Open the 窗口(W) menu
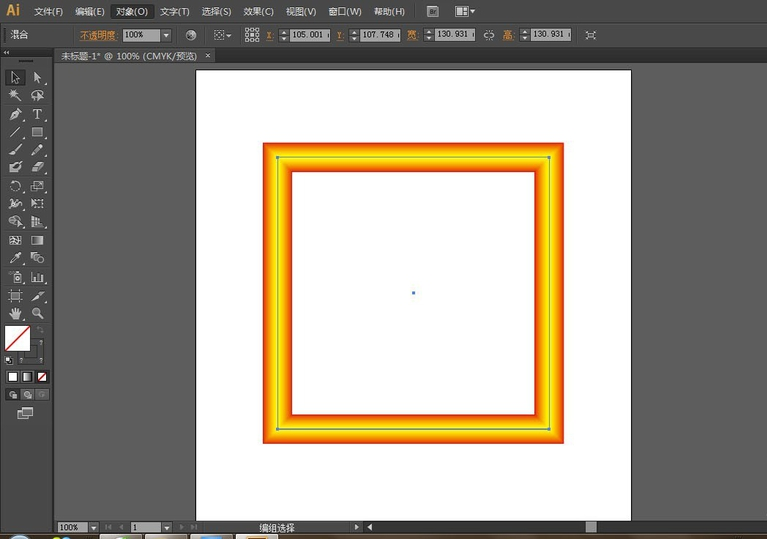Screen dimensions: 767x539 coord(345,11)
